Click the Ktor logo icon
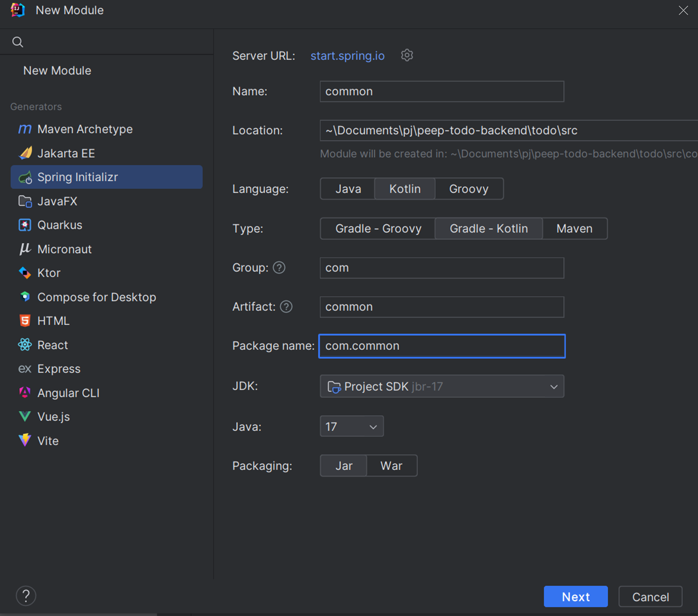This screenshot has height=616, width=698. point(25,273)
